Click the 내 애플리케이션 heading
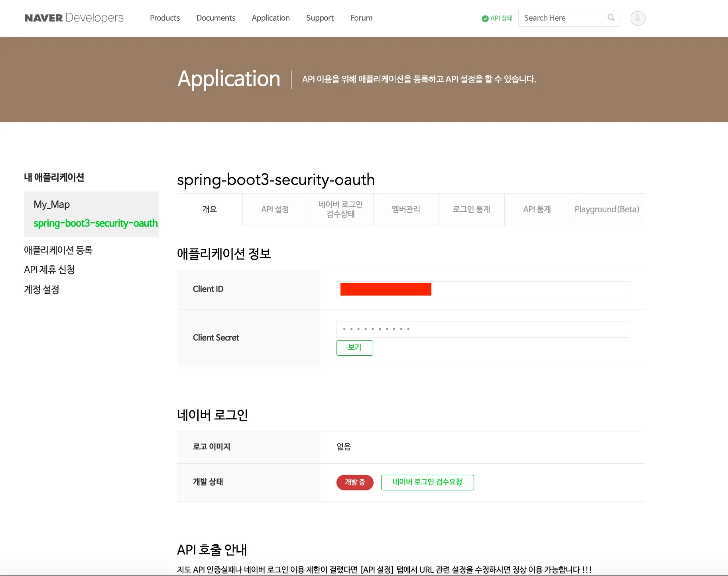The width and height of the screenshot is (728, 576). pos(54,177)
